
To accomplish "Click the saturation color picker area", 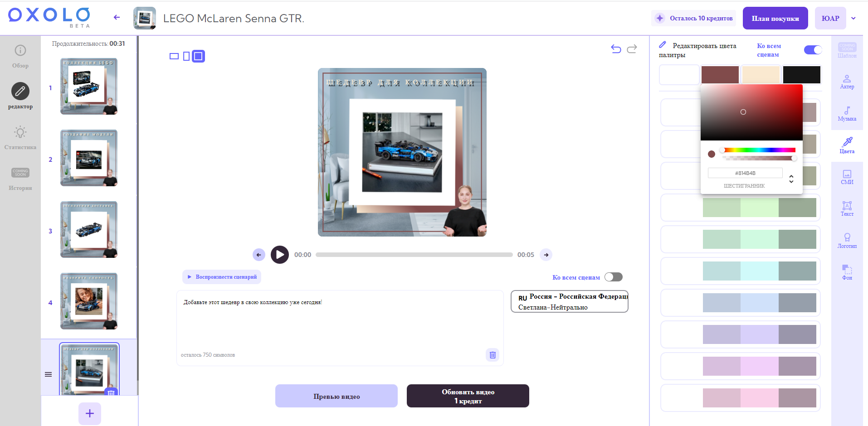I will pyautogui.click(x=751, y=112).
